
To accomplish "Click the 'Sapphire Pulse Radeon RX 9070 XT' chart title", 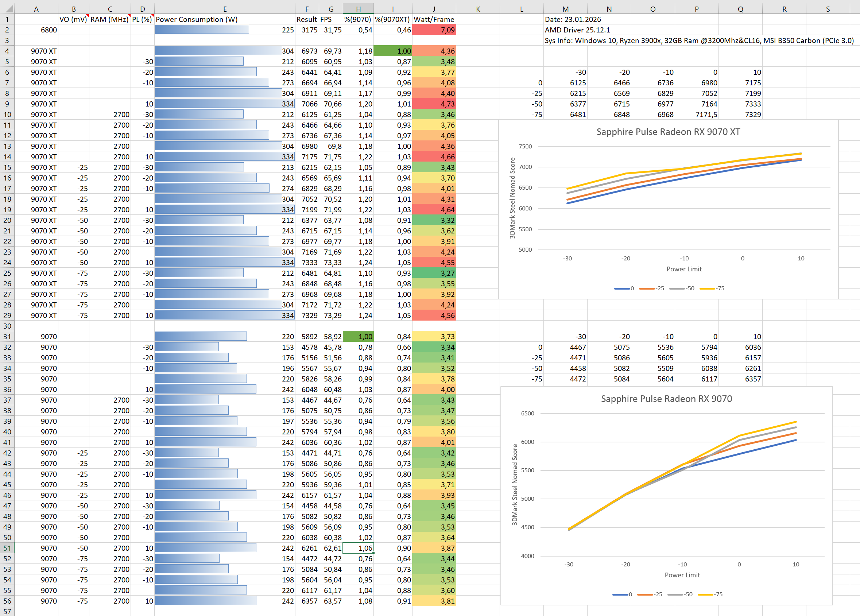I will pyautogui.click(x=668, y=132).
